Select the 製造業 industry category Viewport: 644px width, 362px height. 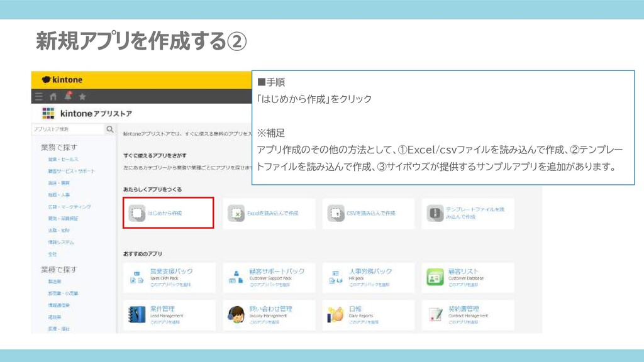[x=55, y=282]
